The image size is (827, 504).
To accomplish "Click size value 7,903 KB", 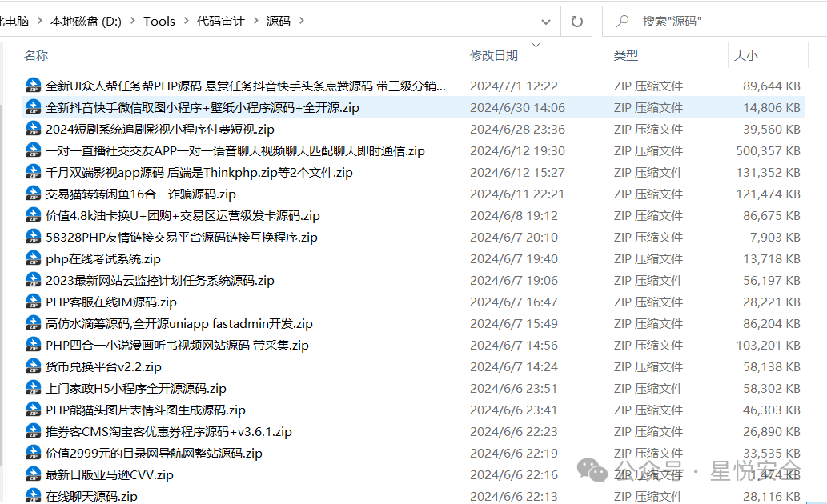I will 775,238.
